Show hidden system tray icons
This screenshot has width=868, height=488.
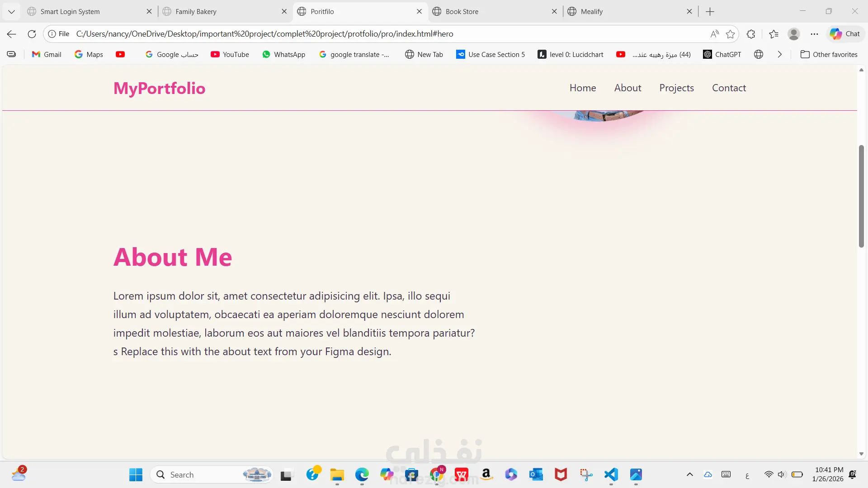pos(689,474)
